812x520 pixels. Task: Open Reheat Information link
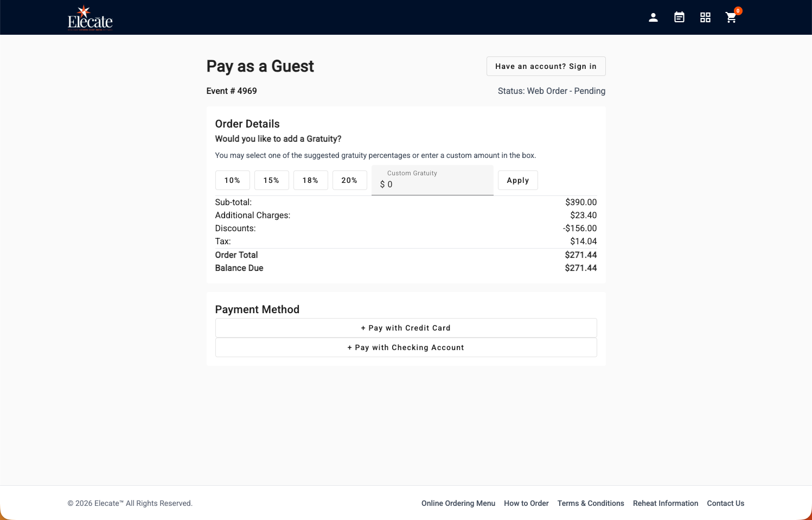click(x=666, y=503)
